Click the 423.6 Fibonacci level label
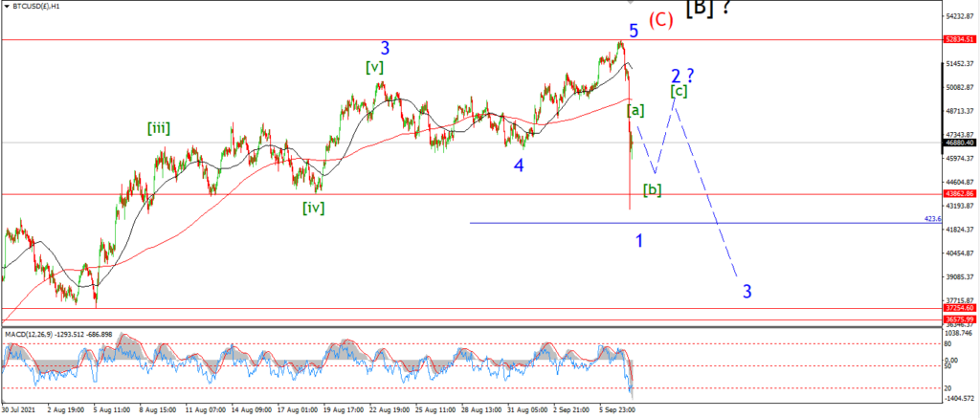980x418 pixels. tap(932, 219)
